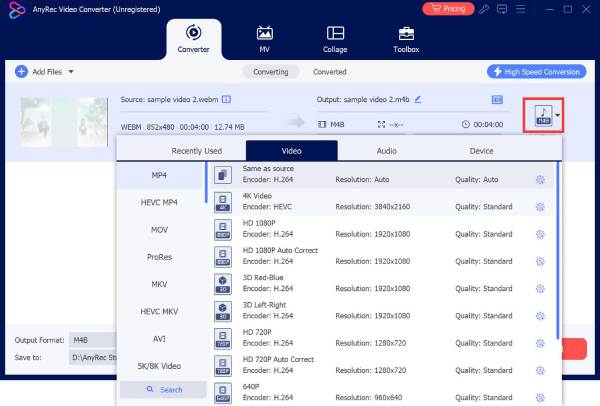Click the preset list scrollbar

click(558, 251)
